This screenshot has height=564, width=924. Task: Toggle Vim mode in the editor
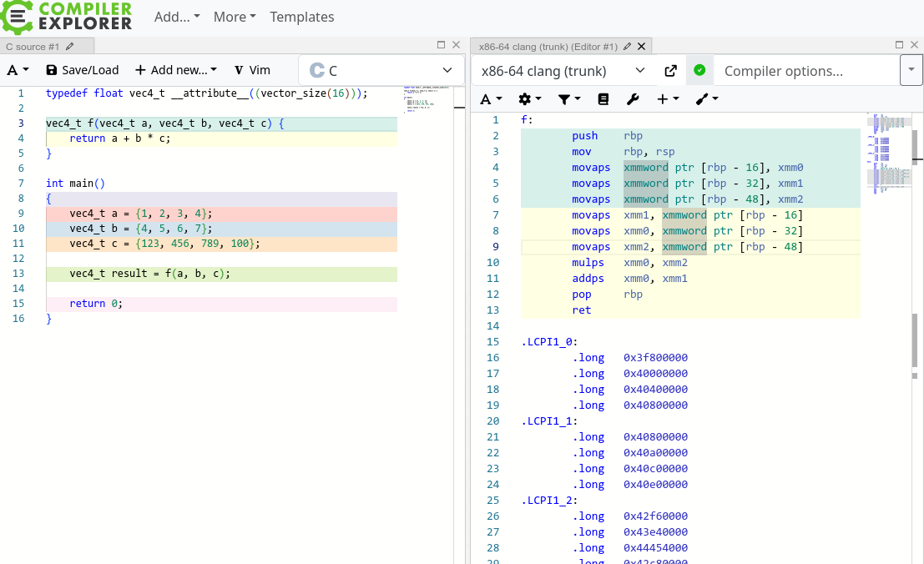click(x=251, y=70)
